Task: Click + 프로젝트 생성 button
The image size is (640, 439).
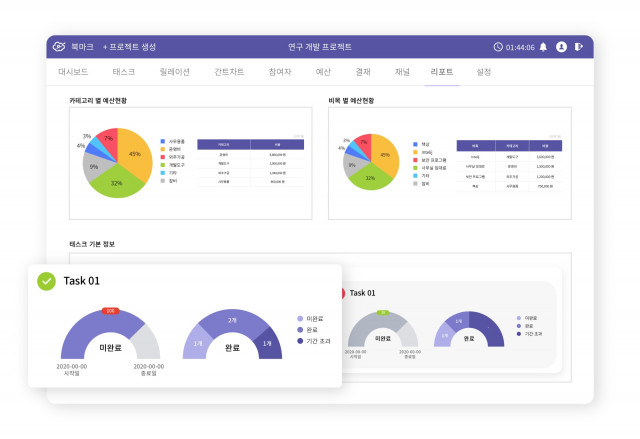Action: pyautogui.click(x=129, y=47)
